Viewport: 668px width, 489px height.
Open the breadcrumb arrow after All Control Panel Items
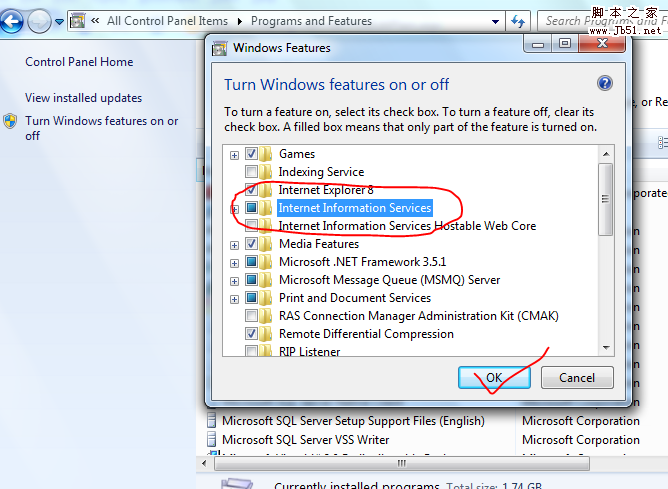pos(239,21)
